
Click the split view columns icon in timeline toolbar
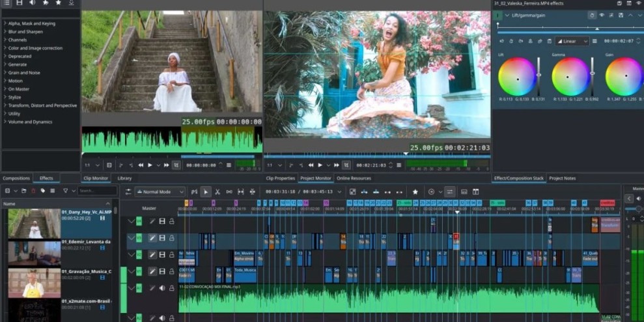tap(475, 191)
